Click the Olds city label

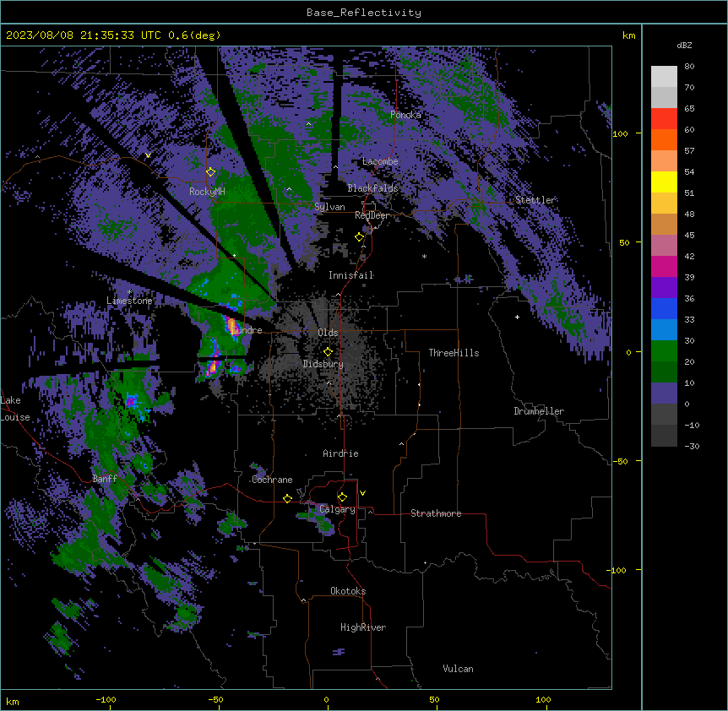[x=328, y=333]
